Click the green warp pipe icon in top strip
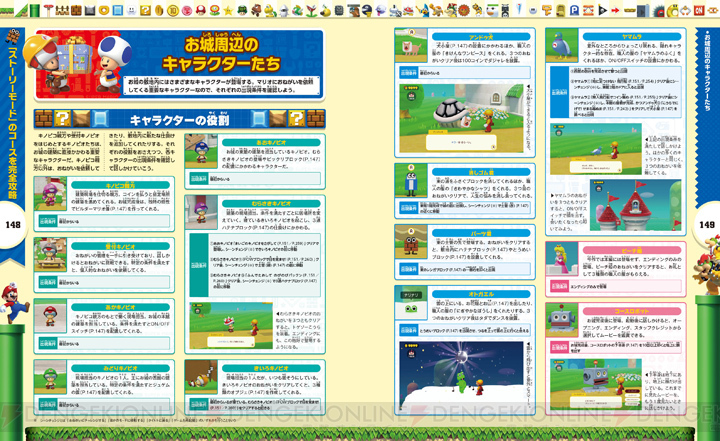 pyautogui.click(x=34, y=10)
